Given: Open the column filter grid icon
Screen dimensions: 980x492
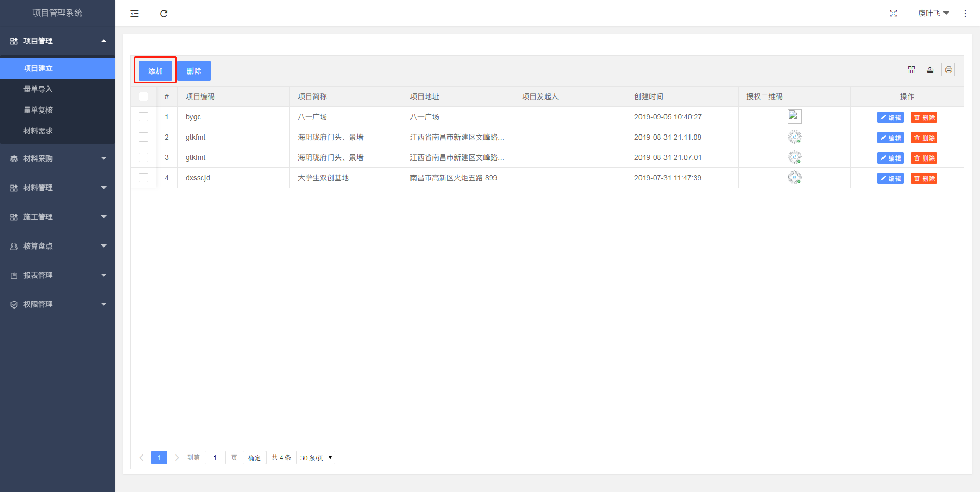Looking at the screenshot, I should pos(911,69).
